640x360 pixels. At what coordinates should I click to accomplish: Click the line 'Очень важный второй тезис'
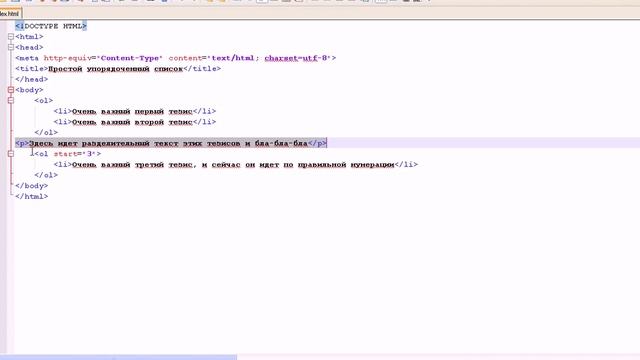[135, 122]
